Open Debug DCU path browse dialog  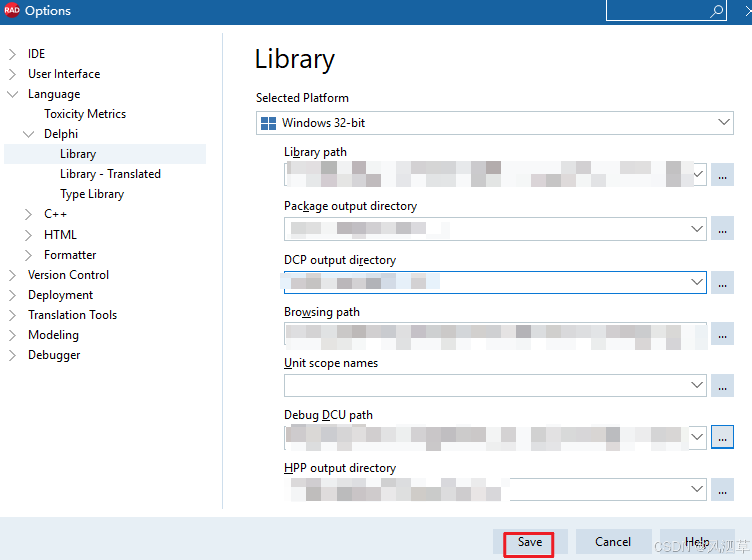point(722,437)
